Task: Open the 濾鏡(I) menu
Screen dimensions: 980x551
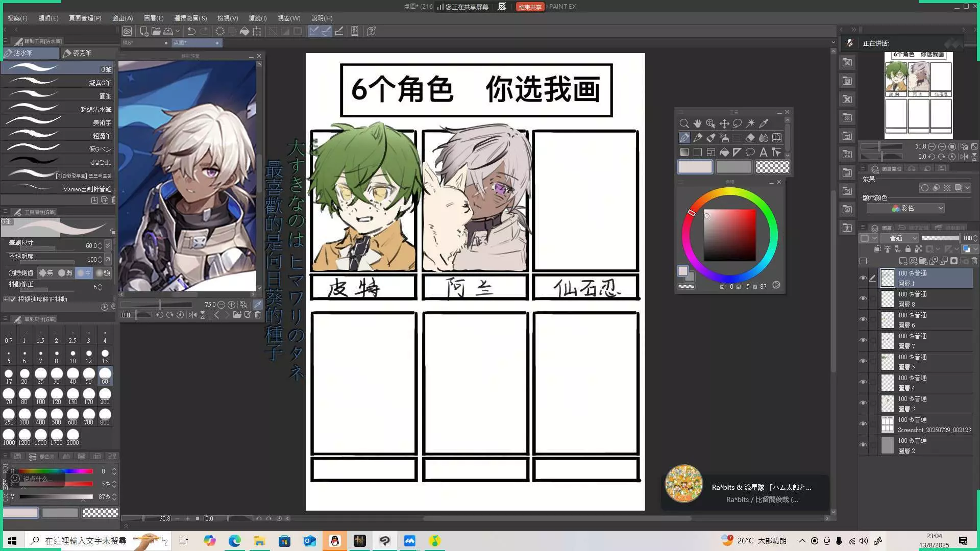Action: pos(257,18)
